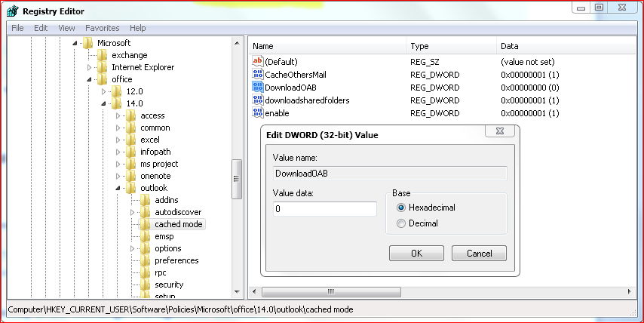Click the ms project folder icon

click(x=131, y=164)
